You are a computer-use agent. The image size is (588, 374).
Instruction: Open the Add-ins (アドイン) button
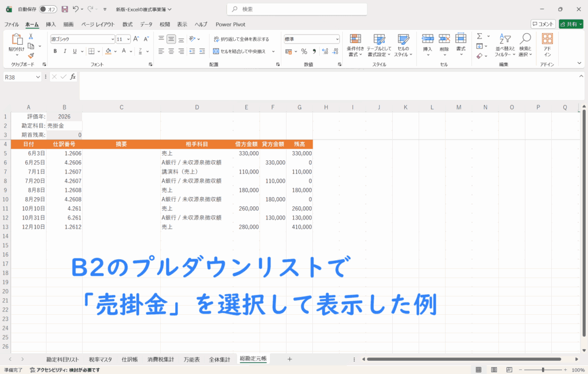(547, 44)
